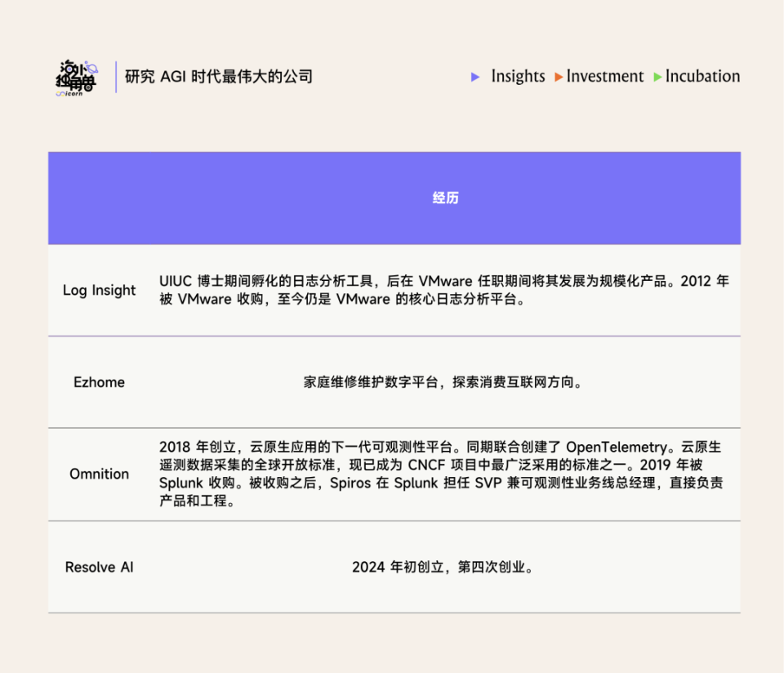Select the Log Insight row label

click(99, 290)
